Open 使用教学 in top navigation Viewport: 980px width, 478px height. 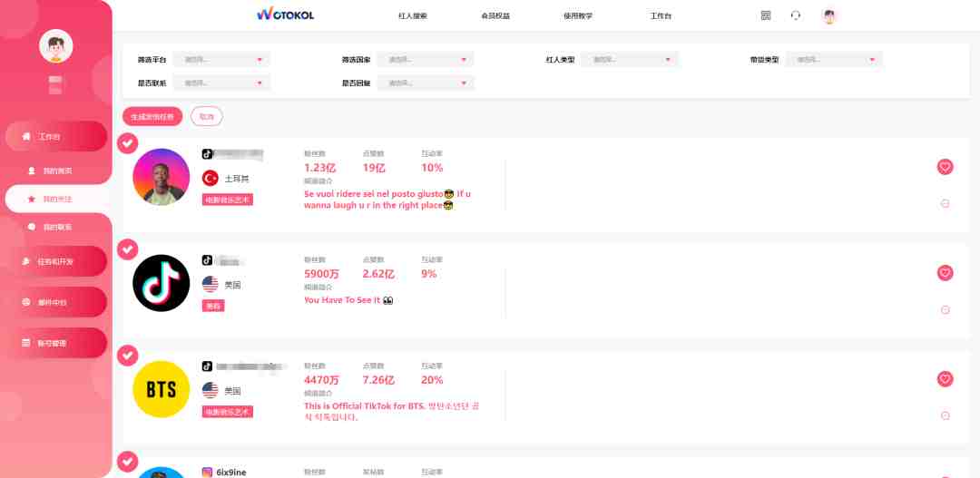point(577,15)
